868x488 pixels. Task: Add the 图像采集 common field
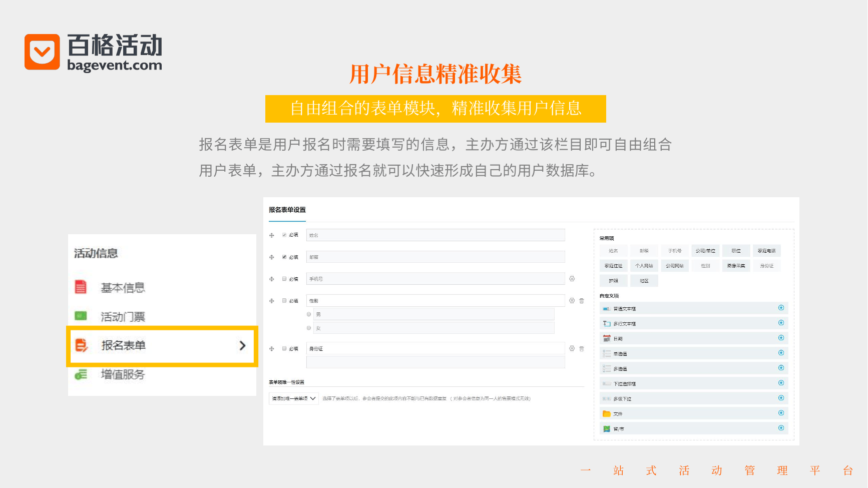point(736,266)
